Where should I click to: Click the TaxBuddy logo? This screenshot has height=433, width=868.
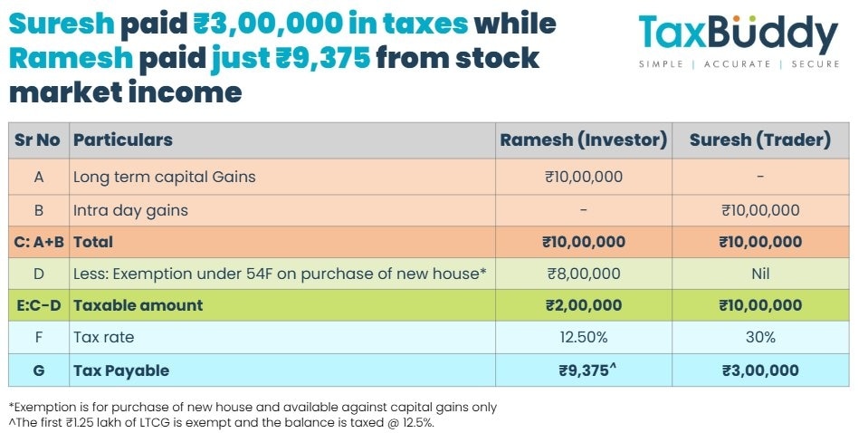[x=739, y=34]
